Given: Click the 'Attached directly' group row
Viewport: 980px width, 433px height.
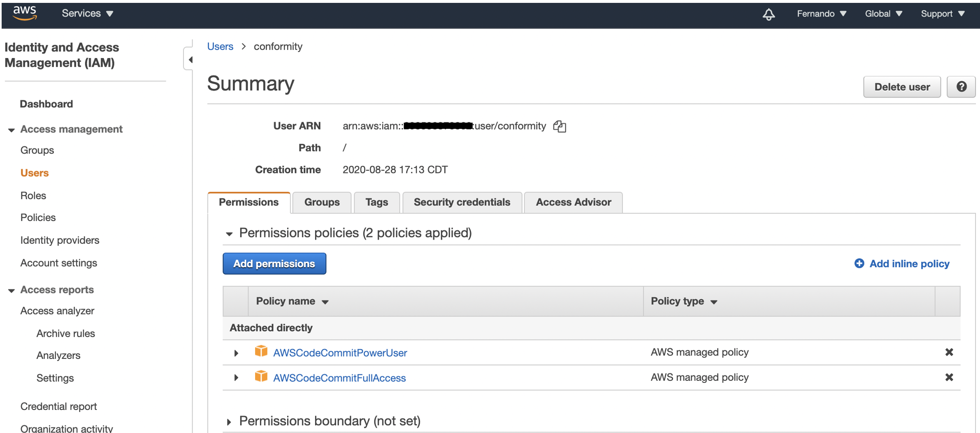Looking at the screenshot, I should (592, 328).
